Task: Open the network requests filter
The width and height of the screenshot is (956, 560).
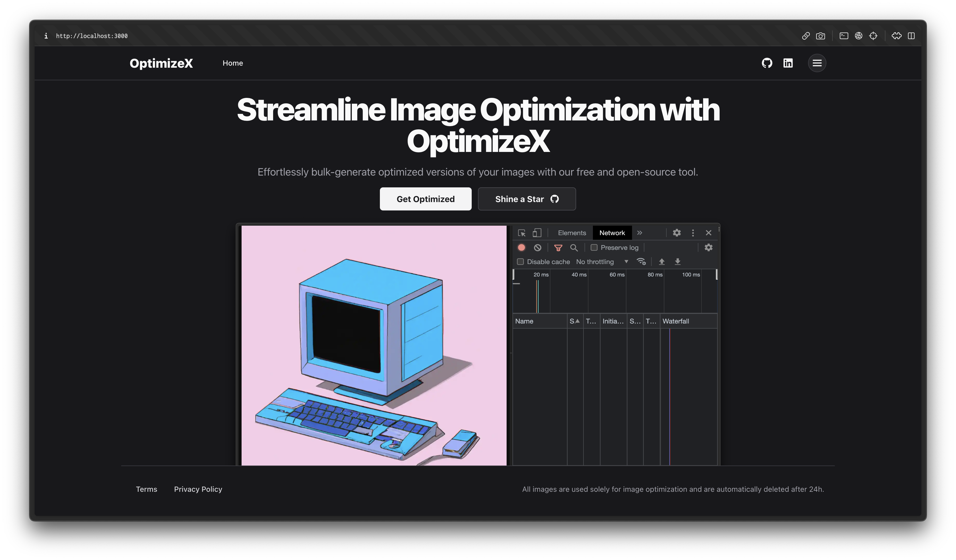Action: click(x=559, y=247)
